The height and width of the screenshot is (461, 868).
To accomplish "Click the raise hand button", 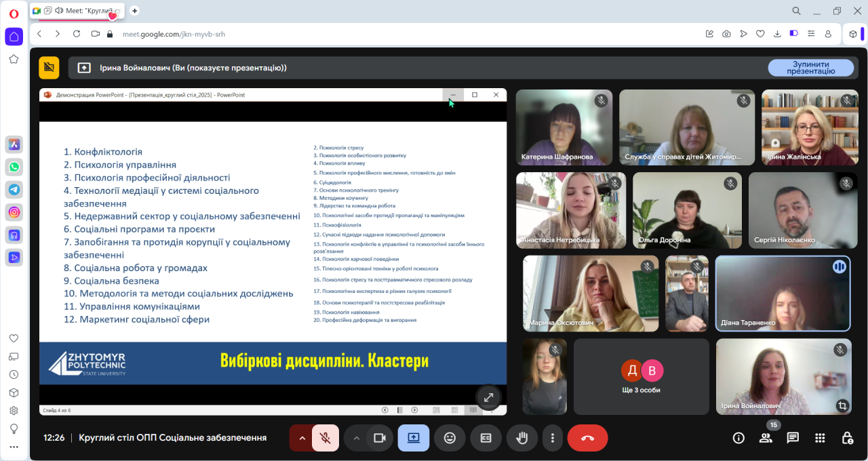I will pyautogui.click(x=521, y=438).
